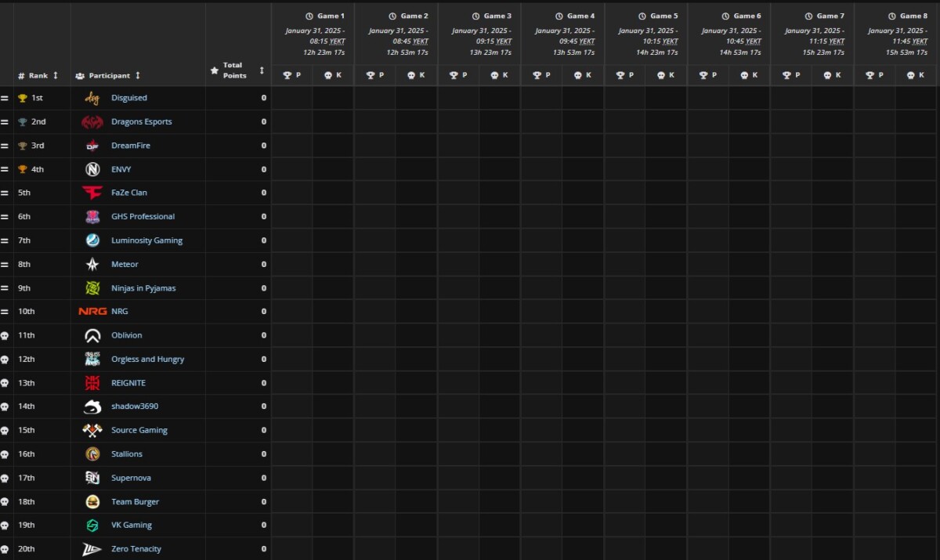Click the Ninjas in Pyjamas logo

[92, 288]
